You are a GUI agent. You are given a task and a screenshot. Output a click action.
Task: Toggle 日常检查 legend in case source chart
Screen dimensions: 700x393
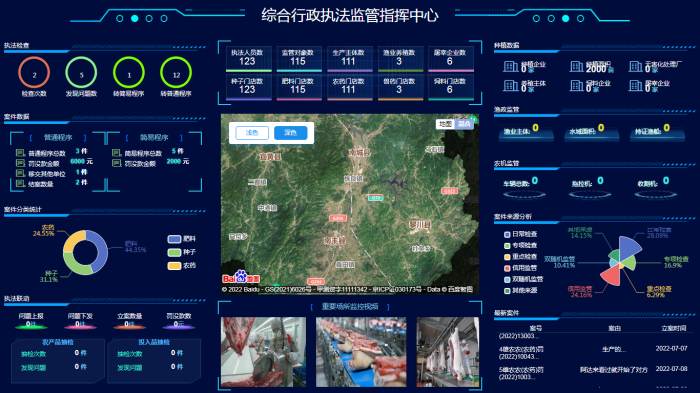click(521, 234)
